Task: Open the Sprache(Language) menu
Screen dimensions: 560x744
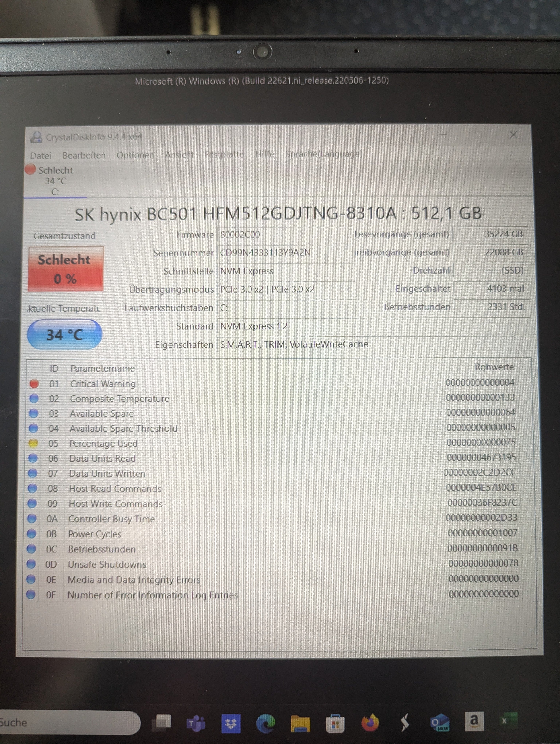Action: pyautogui.click(x=324, y=154)
